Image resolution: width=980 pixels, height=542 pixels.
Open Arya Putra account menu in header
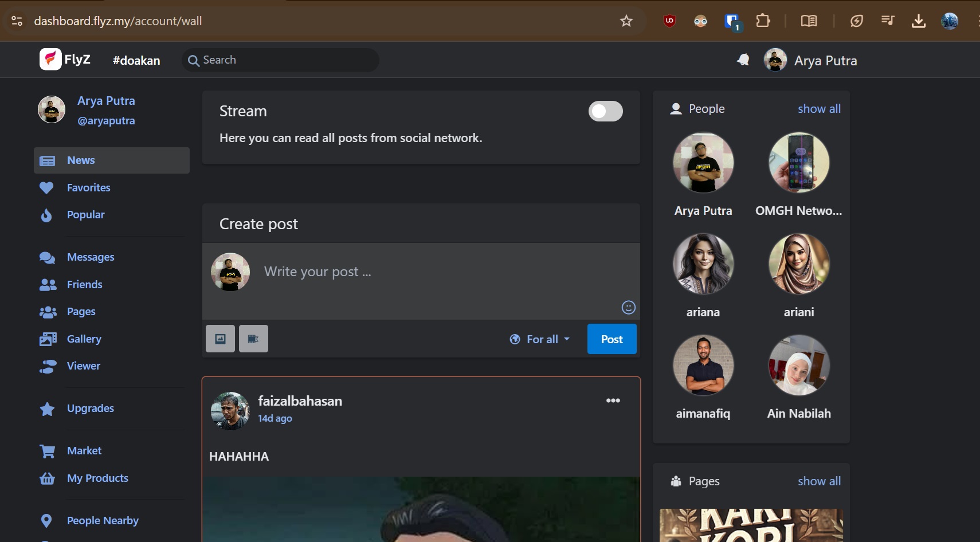point(810,60)
